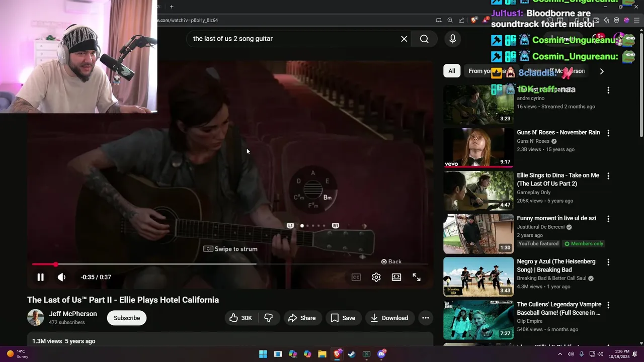Start voice search with the microphone
Image resolution: width=644 pixels, height=362 pixels.
point(453,39)
